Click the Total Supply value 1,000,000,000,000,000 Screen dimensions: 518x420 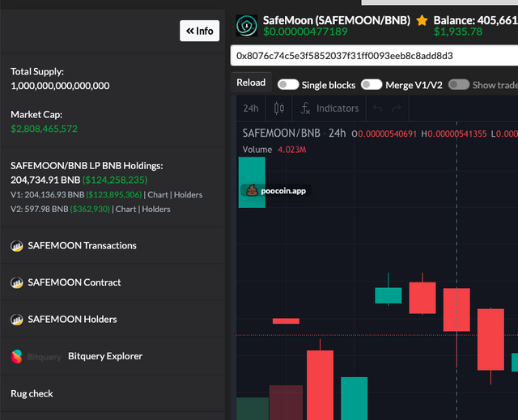click(60, 86)
